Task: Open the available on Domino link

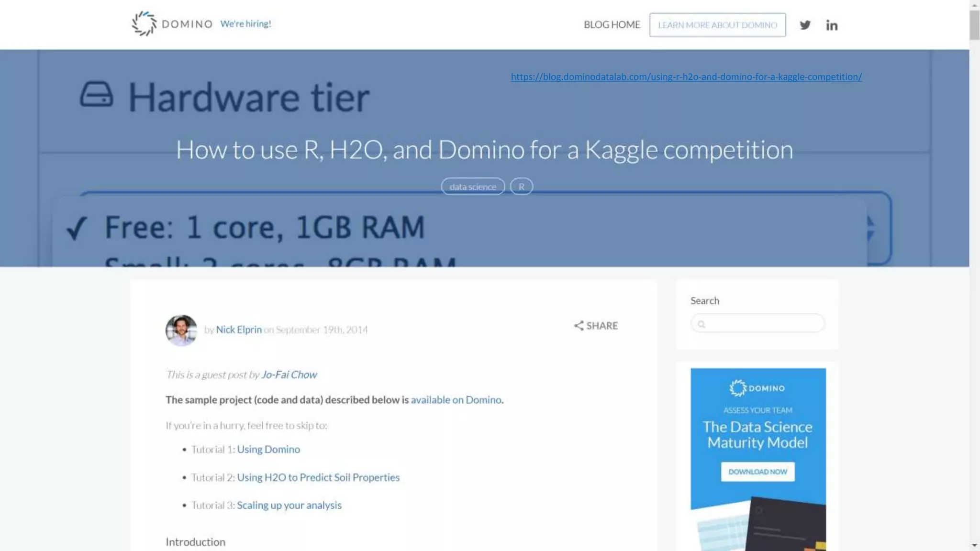Action: [456, 400]
